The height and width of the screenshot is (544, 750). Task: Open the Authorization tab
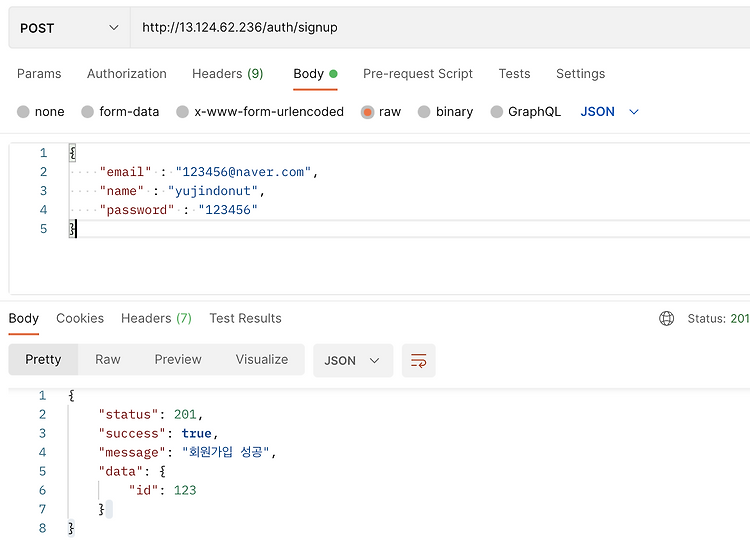point(127,74)
